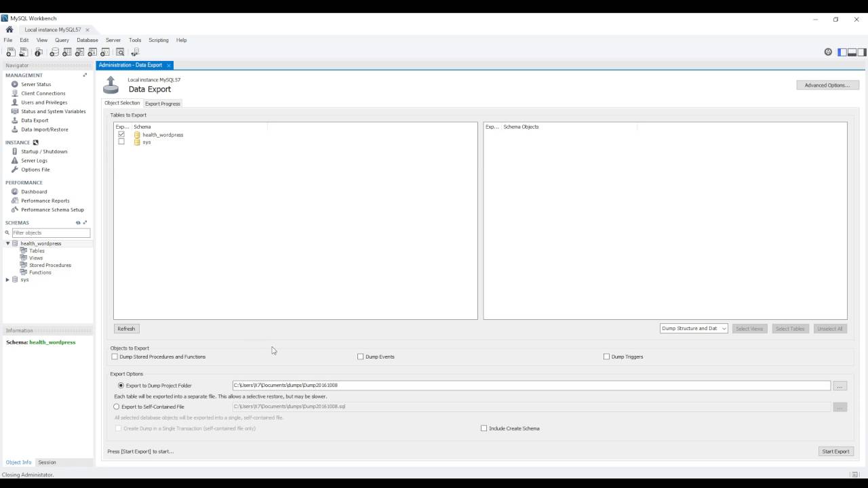Select Functions under health_wordpress
This screenshot has width=868, height=488.
coord(40,272)
